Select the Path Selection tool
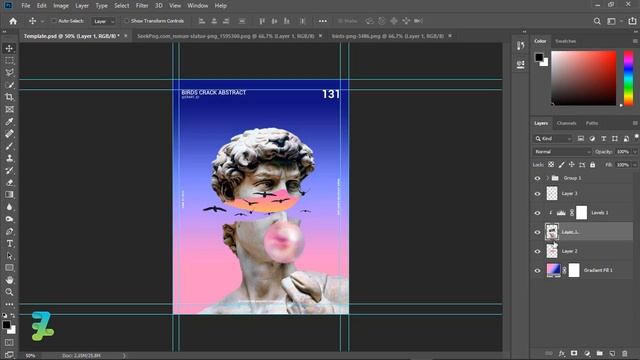Screen dimensions: 640x360 point(9,256)
